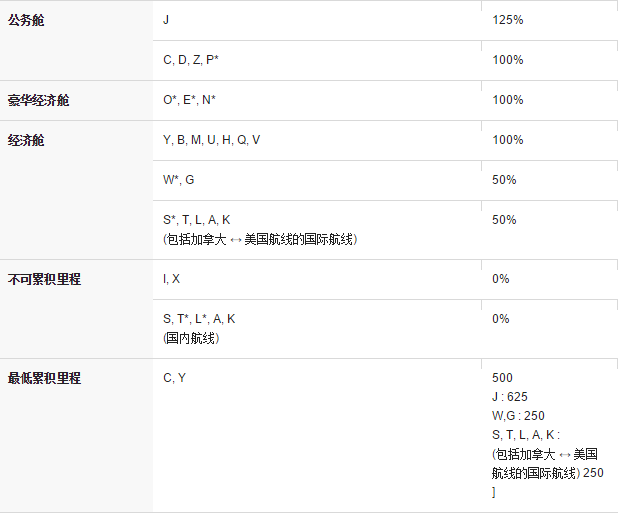Select the "J : 625" minimum mileage line
The width and height of the screenshot is (624, 514).
[x=510, y=397]
